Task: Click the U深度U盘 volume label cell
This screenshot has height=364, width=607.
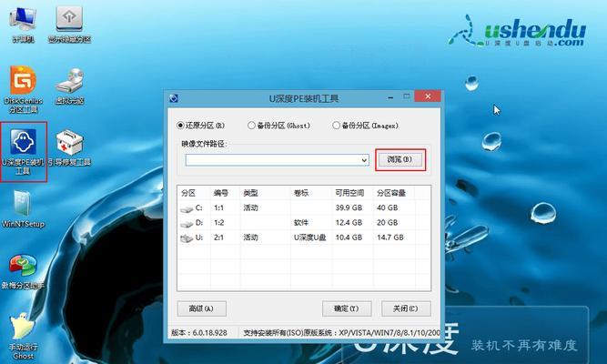Action: click(310, 238)
